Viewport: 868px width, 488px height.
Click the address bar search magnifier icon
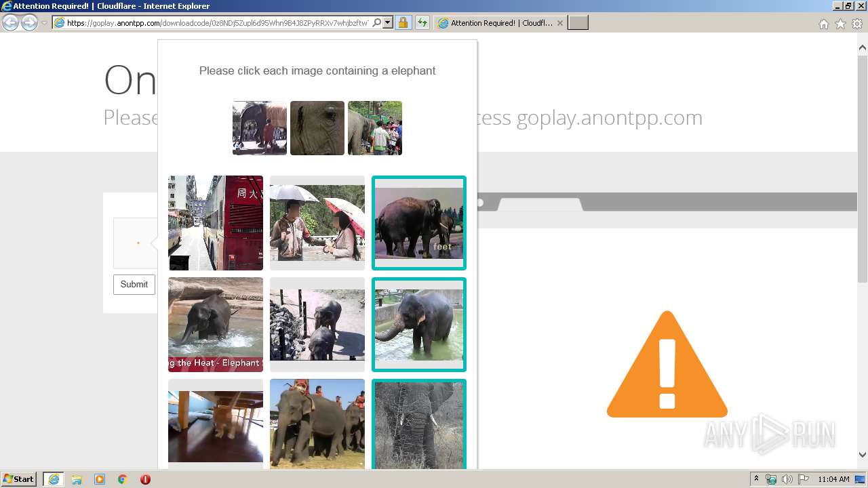[x=377, y=23]
